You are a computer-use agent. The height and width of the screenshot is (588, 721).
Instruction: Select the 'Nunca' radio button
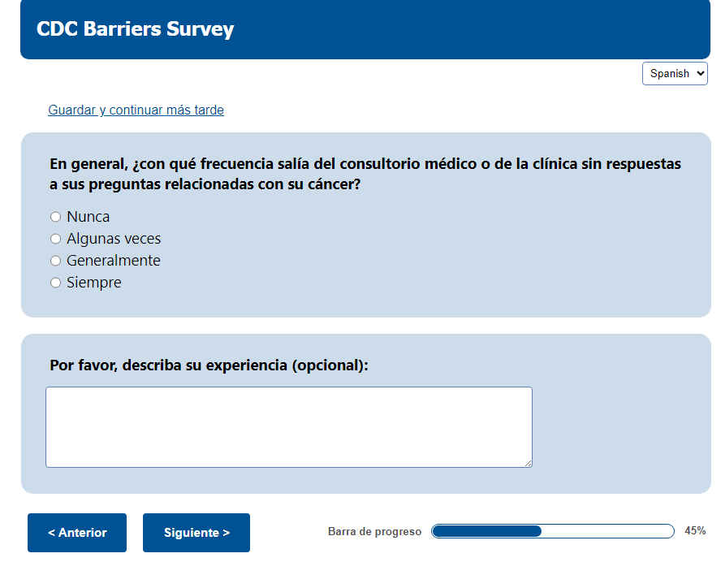[x=56, y=217]
